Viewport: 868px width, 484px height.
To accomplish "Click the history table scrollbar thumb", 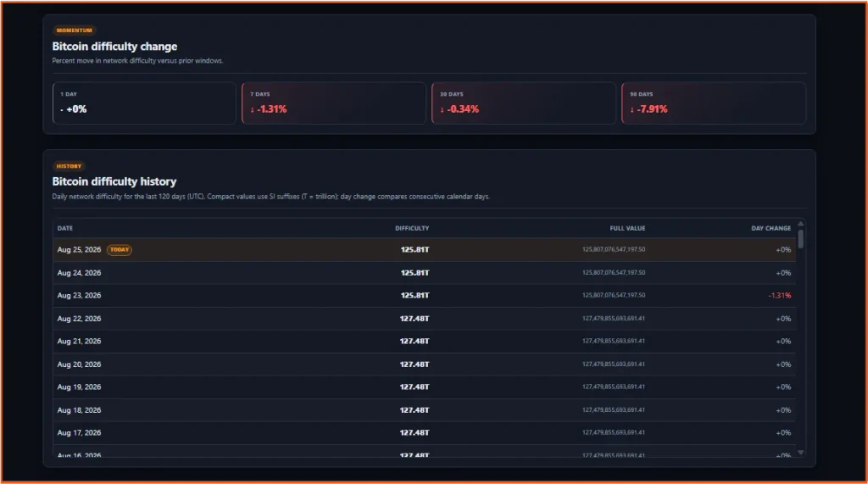I will click(800, 239).
